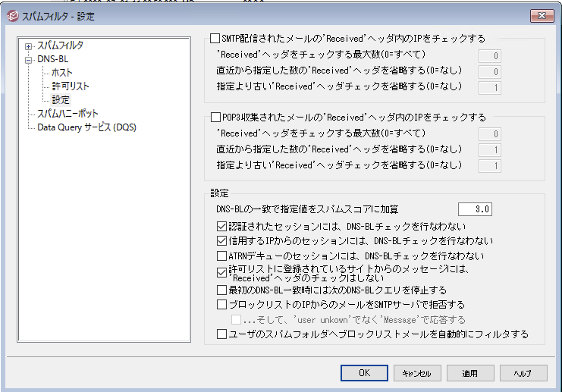
Task: Open スパムハニーポット in the tree
Action: (x=68, y=114)
